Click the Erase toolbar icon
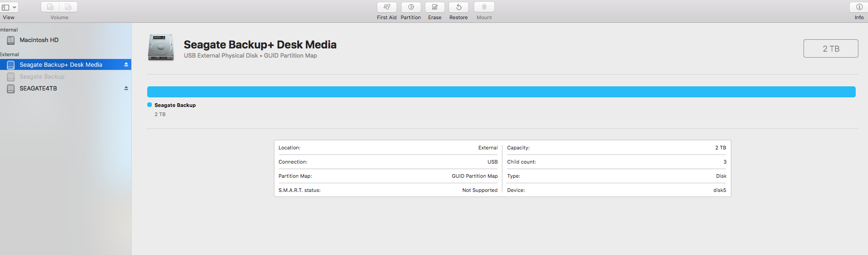Image resolution: width=868 pixels, height=255 pixels. click(x=435, y=7)
